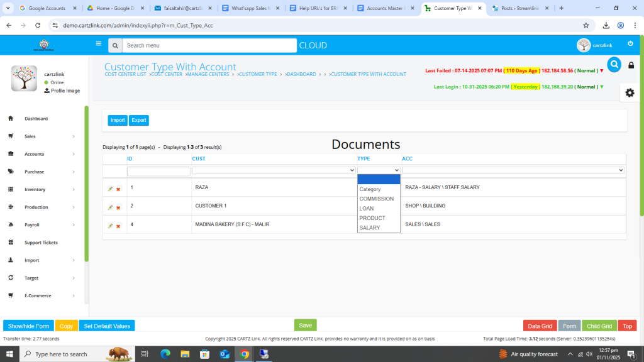Toggle the hamburger sidebar menu icon
Image resolution: width=644 pixels, height=362 pixels.
click(x=98, y=44)
